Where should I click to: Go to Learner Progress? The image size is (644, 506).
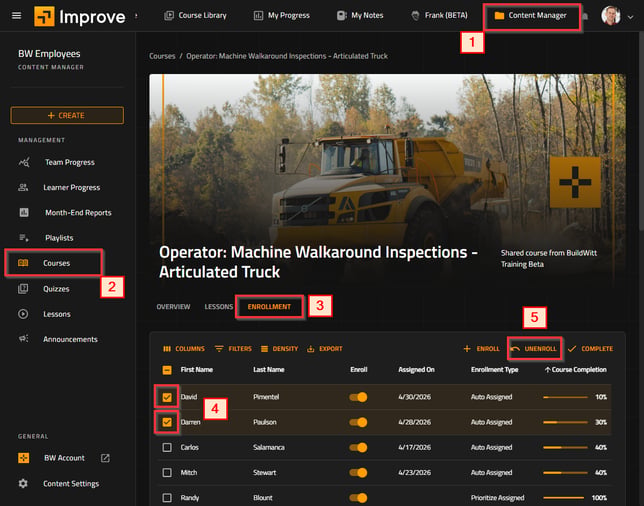pyautogui.click(x=71, y=188)
